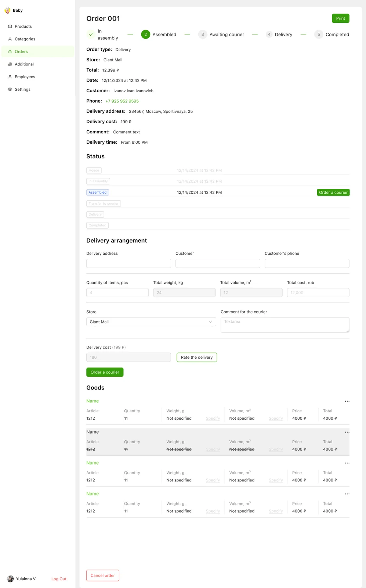Click the Total volume field
This screenshot has height=588, width=366.
point(251,293)
